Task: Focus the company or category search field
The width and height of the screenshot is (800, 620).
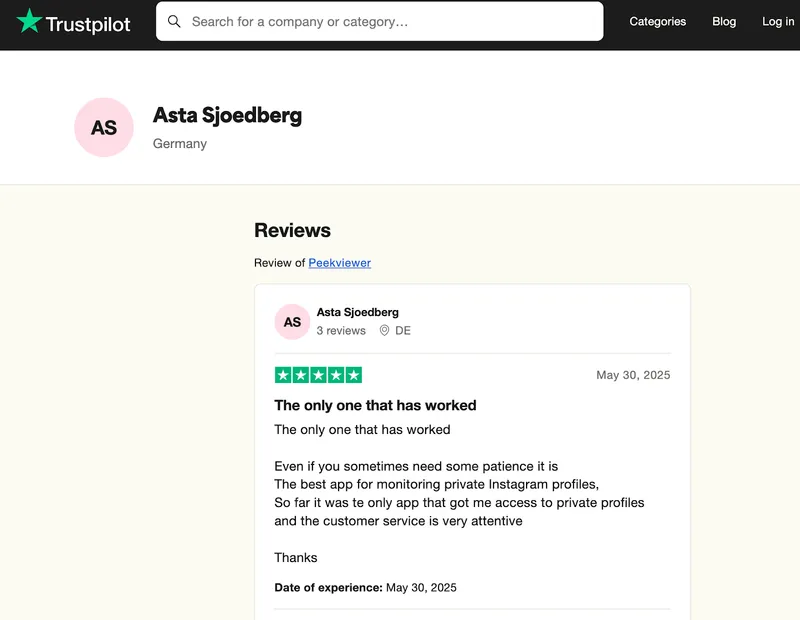Action: [390, 21]
